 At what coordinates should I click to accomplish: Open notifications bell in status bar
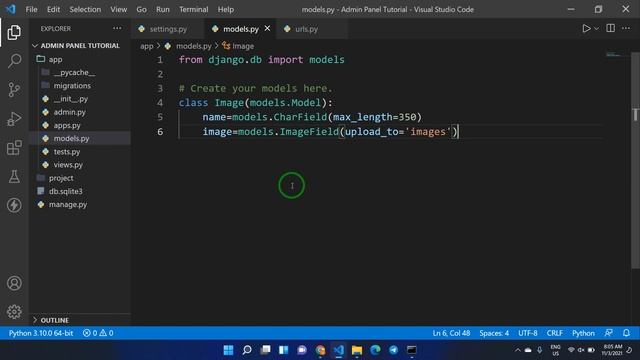[x=626, y=333]
